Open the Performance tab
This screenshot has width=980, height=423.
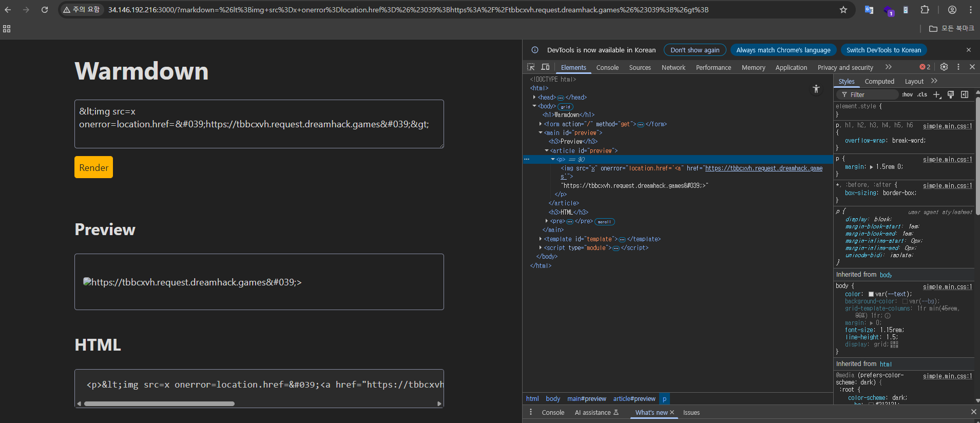pos(714,67)
